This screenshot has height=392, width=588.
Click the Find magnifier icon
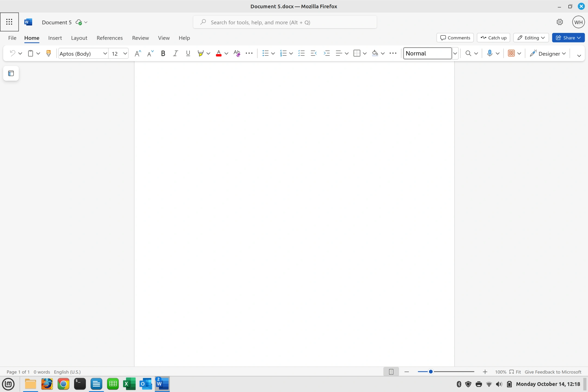pos(468,53)
